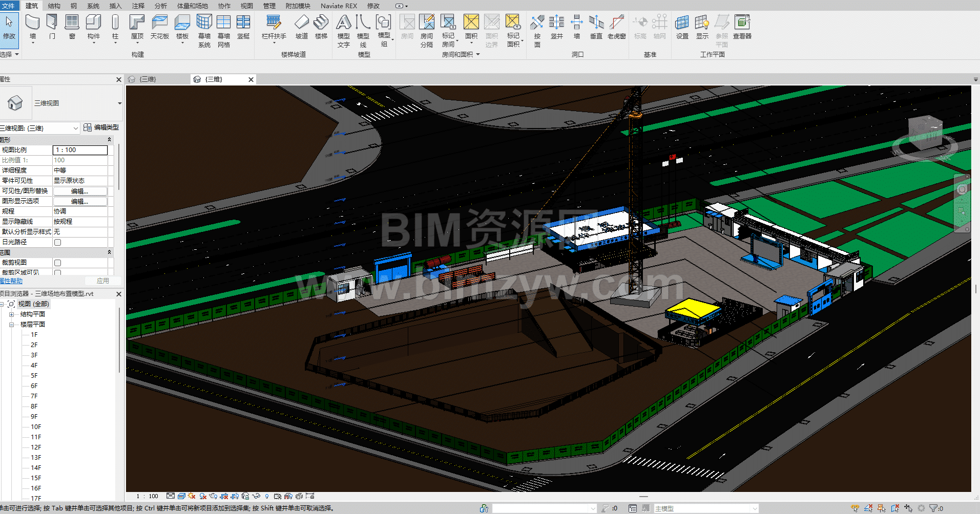Toggle the 日光路径 sun path checkbox
Image resolution: width=980 pixels, height=514 pixels.
point(57,242)
